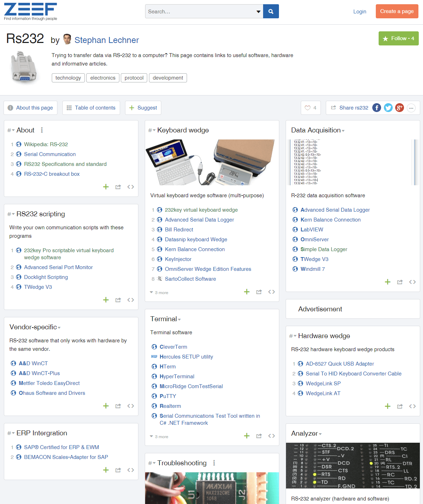Share the page on Google Plus
Screen dimensions: 423x504
click(x=399, y=108)
